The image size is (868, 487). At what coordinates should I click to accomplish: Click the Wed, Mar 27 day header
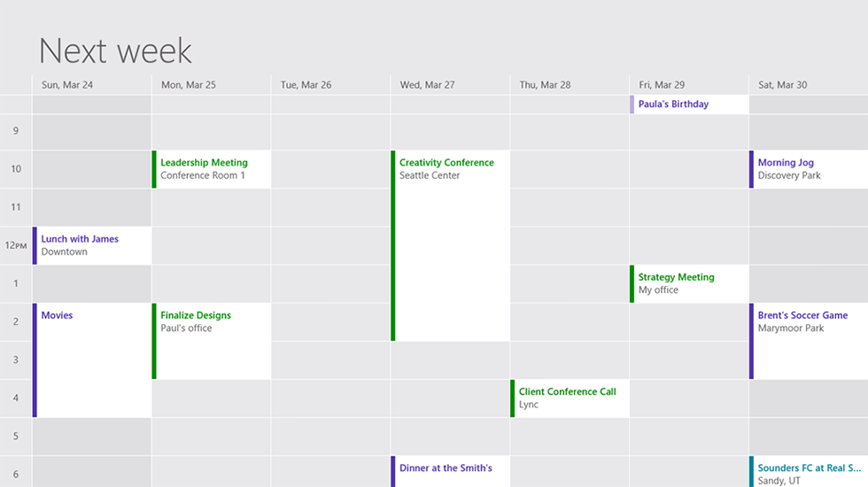pyautogui.click(x=427, y=85)
